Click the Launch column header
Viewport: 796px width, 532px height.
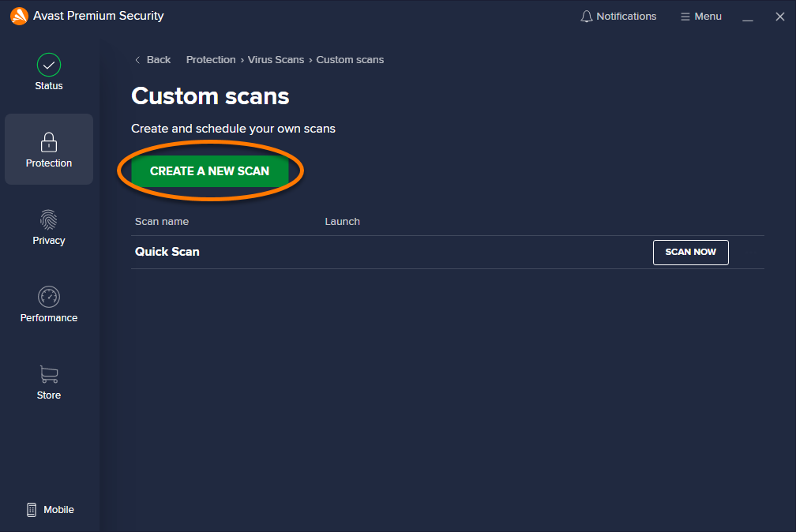tap(342, 221)
